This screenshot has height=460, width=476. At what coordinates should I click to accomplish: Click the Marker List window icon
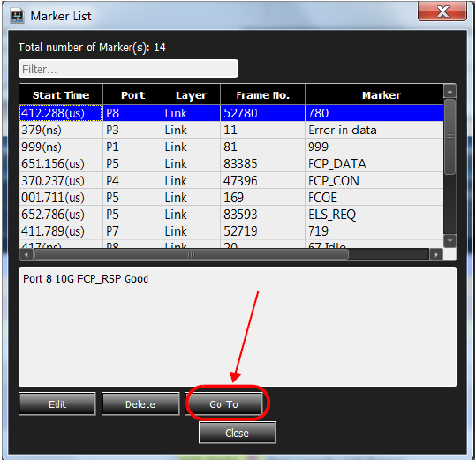(17, 16)
